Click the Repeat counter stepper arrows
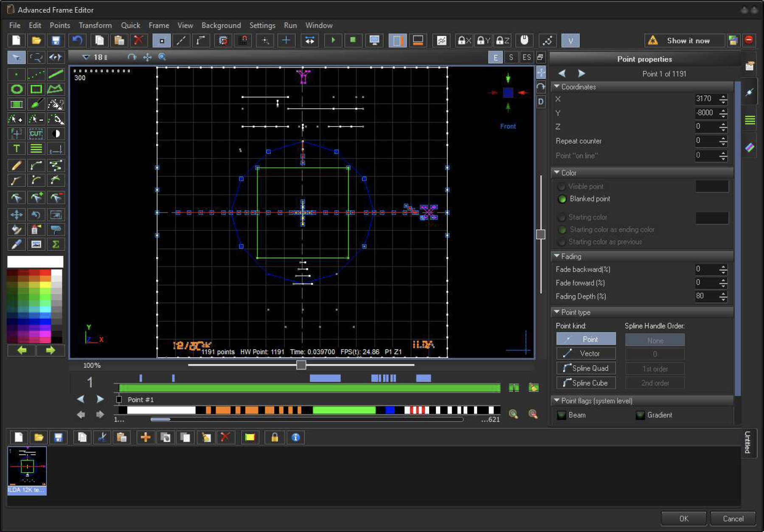Screen dimensions: 764x532 tap(723, 141)
